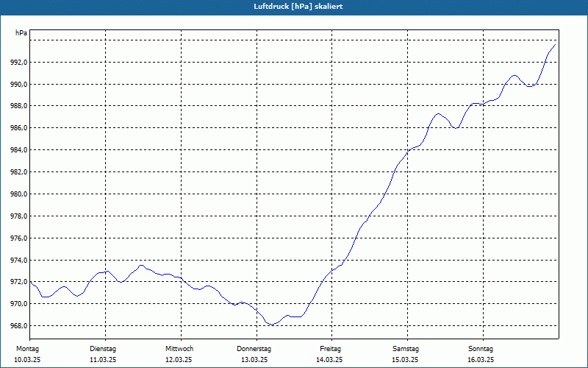Select the 976,0 axis value
This screenshot has height=368, width=588.
[18, 238]
